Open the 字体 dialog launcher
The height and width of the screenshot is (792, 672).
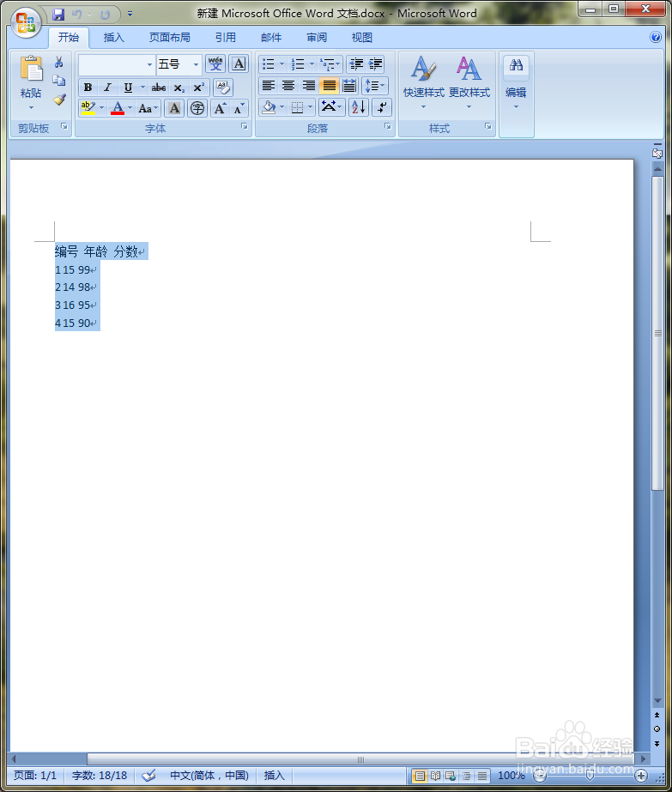(245, 126)
